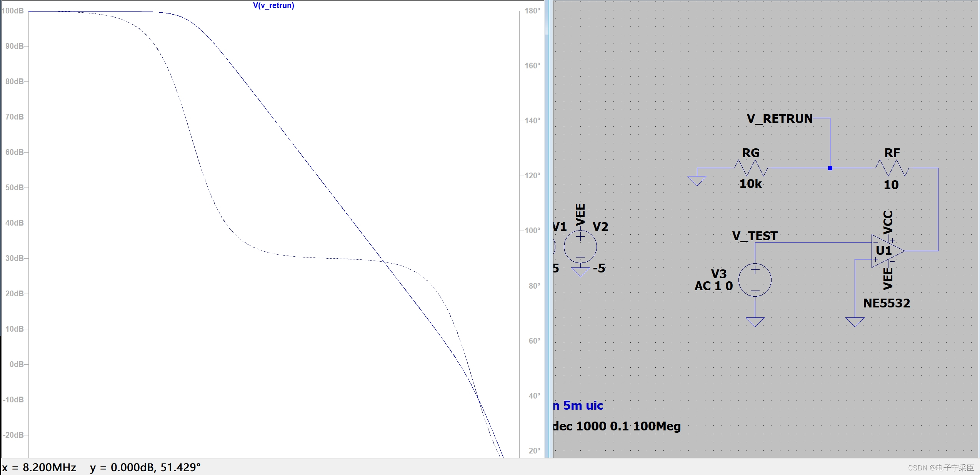Image resolution: width=980 pixels, height=475 pixels.
Task: Click the blue junction node between RG and RF
Action: pos(830,168)
